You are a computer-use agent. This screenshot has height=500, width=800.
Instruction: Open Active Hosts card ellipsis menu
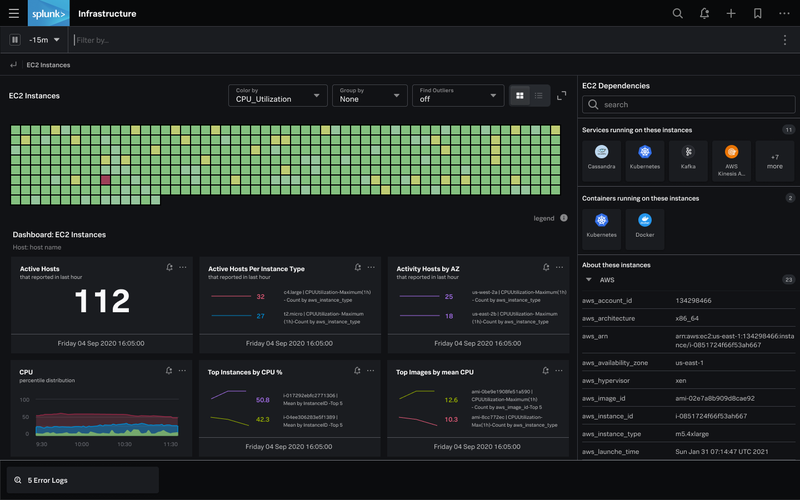click(x=183, y=267)
